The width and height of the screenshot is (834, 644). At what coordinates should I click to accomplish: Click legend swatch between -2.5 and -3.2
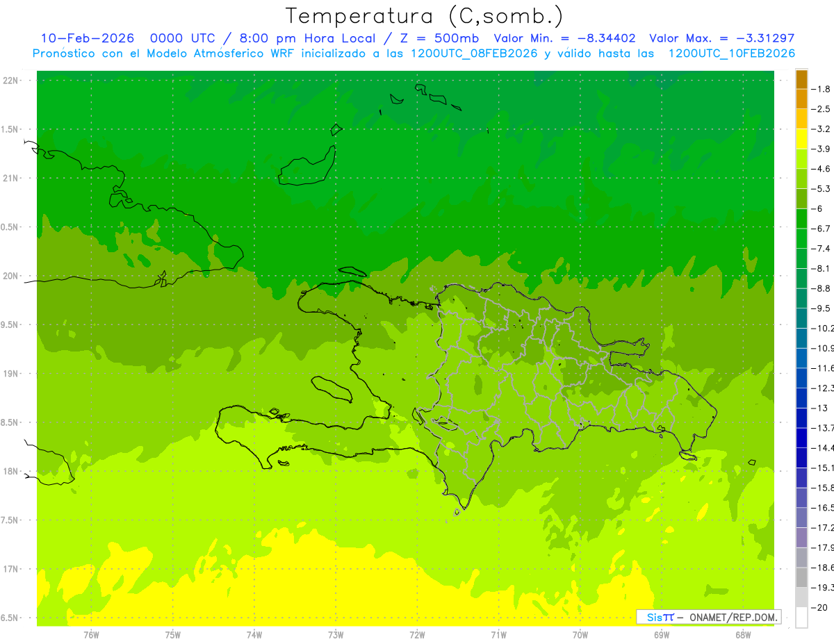(801, 119)
